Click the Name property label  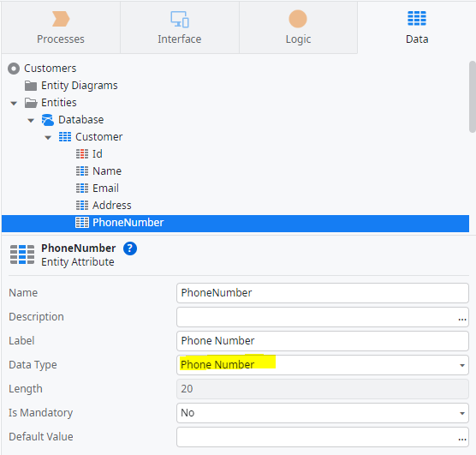click(23, 293)
